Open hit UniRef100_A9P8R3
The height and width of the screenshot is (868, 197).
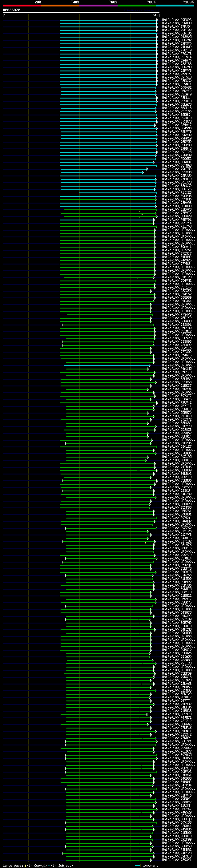point(176,20)
